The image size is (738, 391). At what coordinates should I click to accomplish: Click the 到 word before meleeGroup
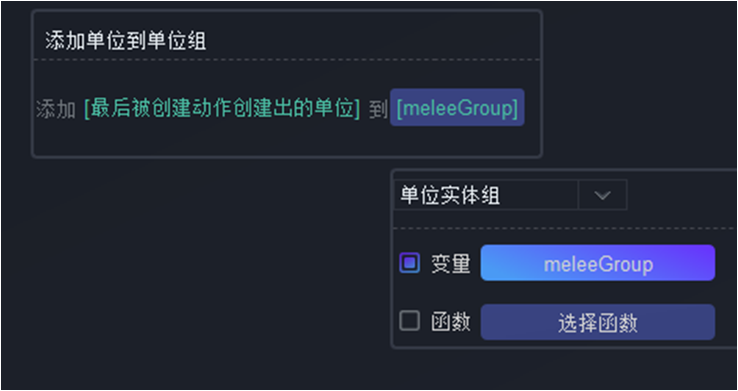[377, 109]
